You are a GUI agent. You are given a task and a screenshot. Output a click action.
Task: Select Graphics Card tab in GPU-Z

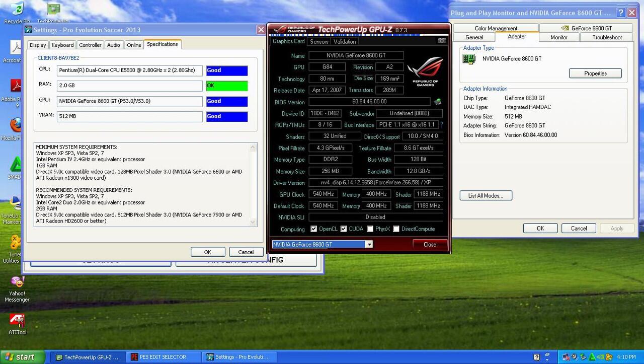[289, 41]
